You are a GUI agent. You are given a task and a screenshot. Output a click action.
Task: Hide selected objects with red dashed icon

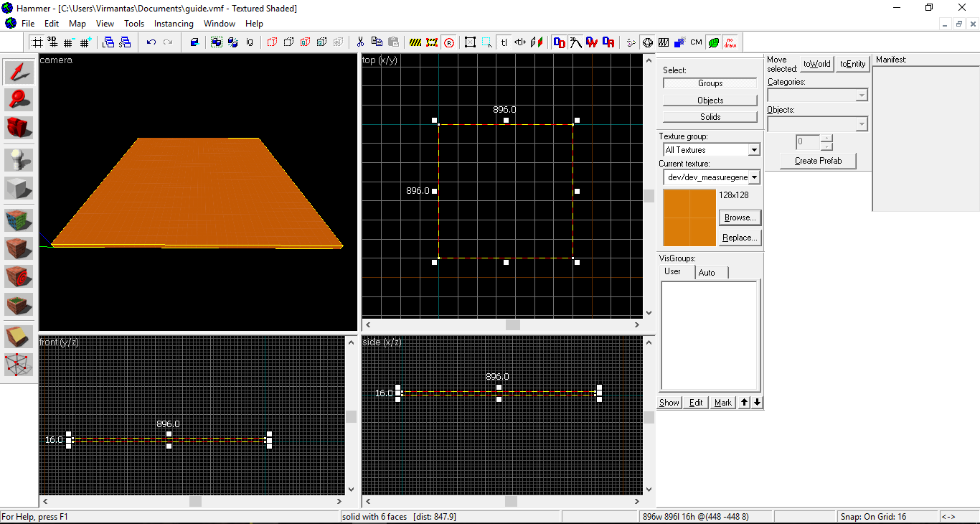tap(272, 42)
